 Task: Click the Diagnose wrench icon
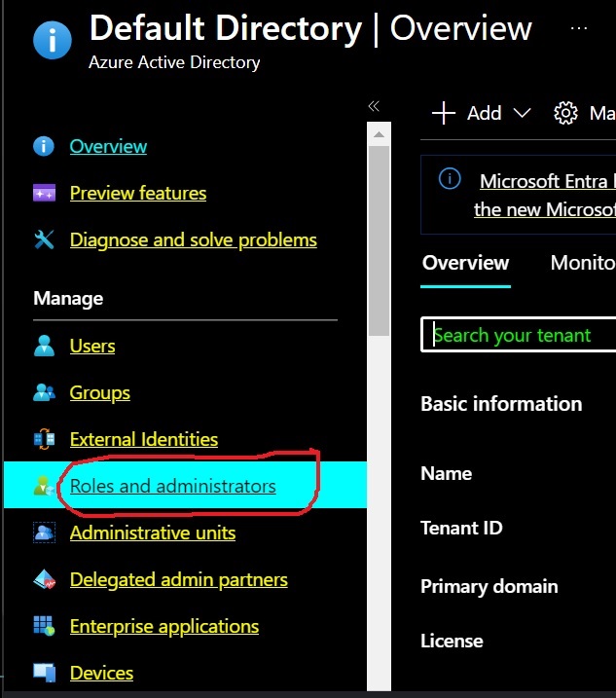(x=44, y=239)
